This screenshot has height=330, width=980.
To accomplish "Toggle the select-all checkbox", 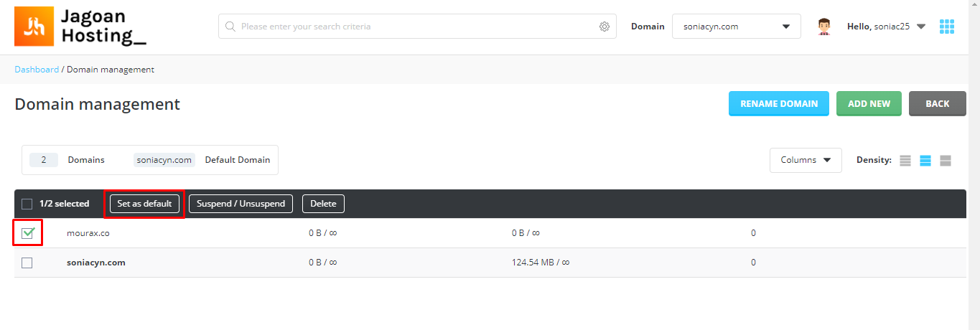I will pos(27,204).
